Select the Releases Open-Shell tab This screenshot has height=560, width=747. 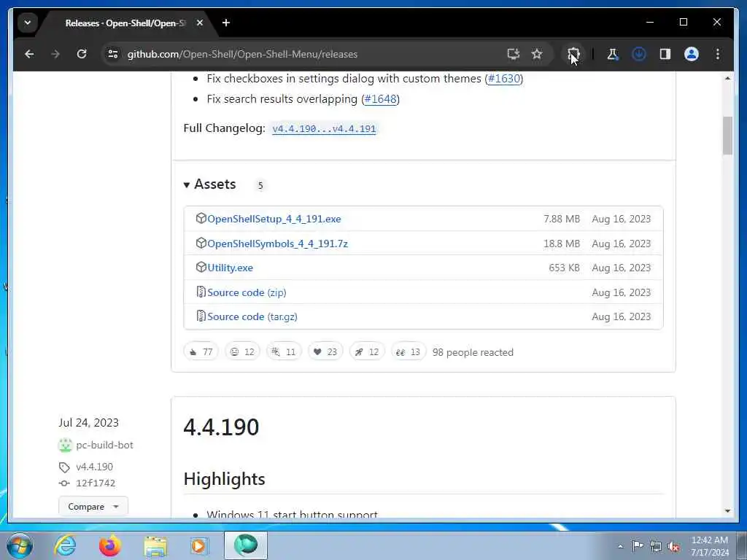[x=125, y=23]
